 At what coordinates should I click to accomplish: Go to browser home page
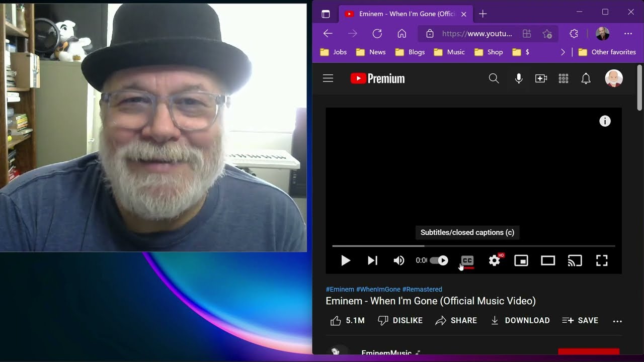401,34
